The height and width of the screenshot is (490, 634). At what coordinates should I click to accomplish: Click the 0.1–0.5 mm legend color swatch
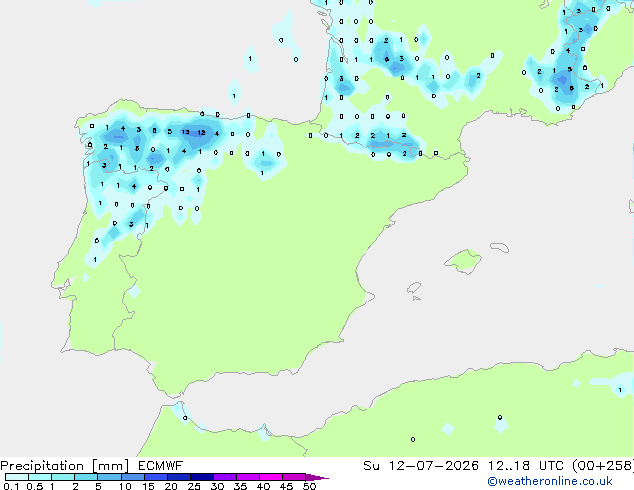(17, 477)
